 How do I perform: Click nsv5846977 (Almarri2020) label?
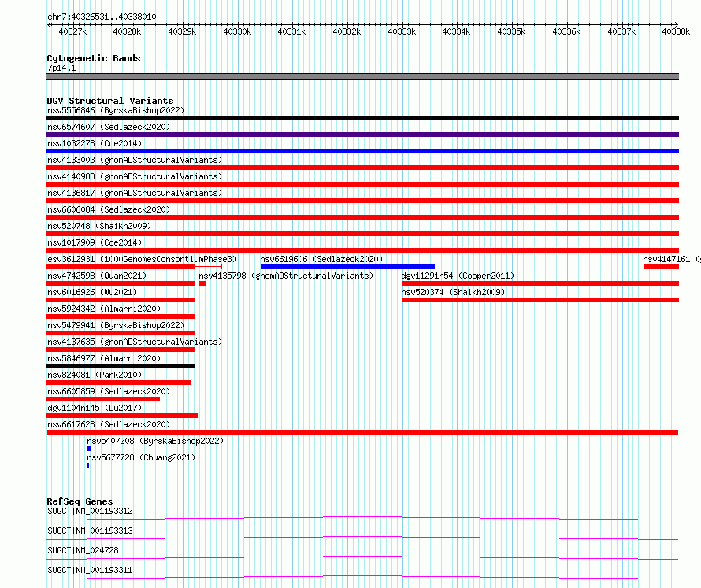click(x=104, y=358)
